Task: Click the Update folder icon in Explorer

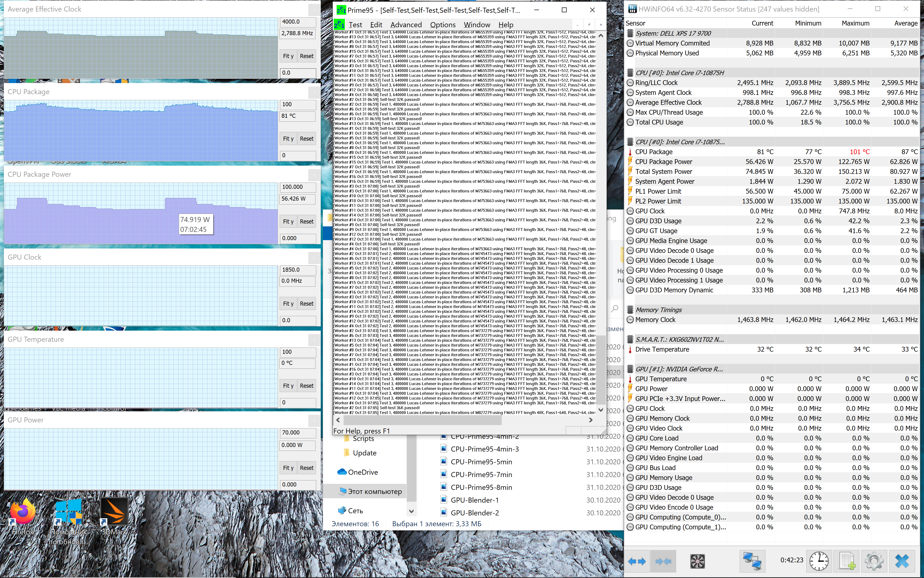Action: coord(347,453)
